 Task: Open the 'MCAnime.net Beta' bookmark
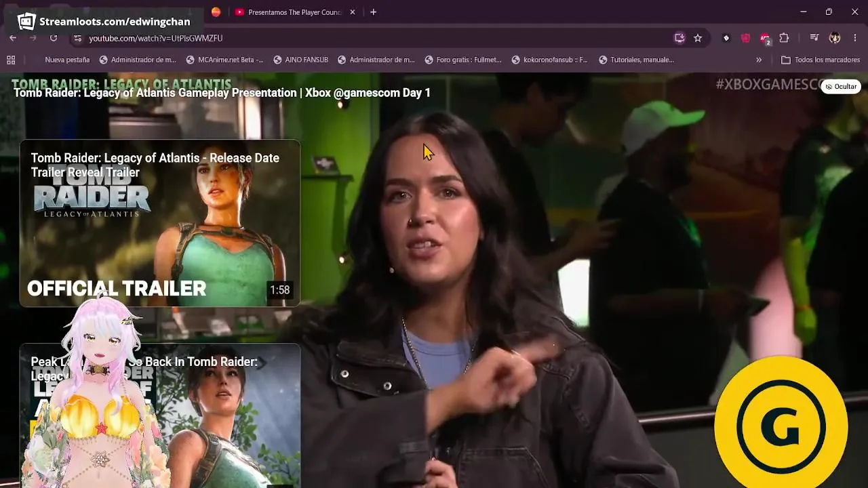224,60
